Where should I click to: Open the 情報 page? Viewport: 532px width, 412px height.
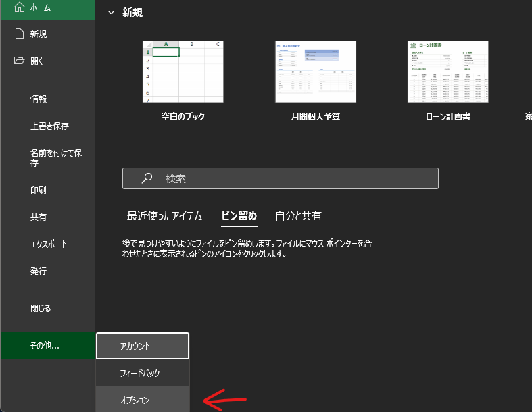point(48,99)
